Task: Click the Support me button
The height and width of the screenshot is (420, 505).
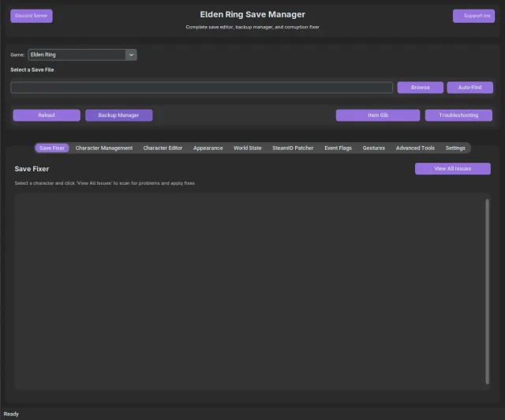Action: pos(473,16)
